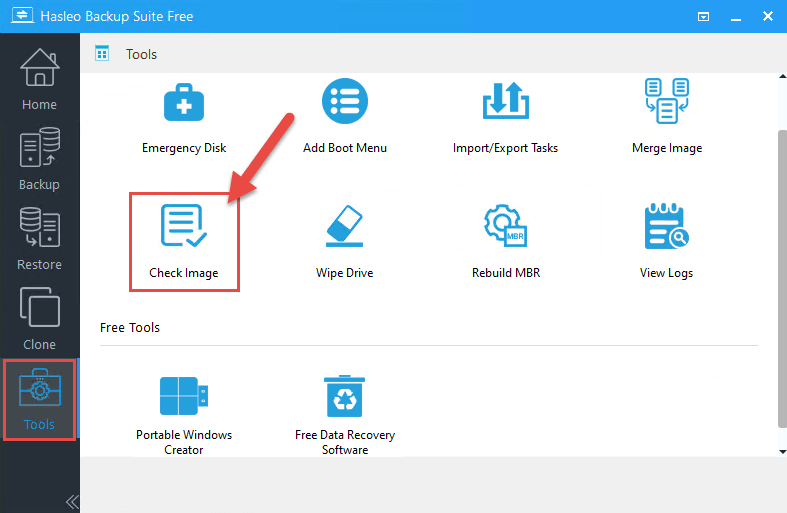
Task: Switch to the Backup section
Action: point(39,160)
